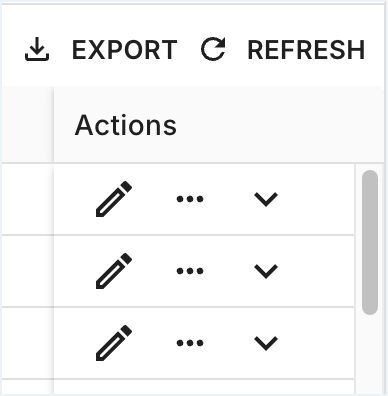
Task: Click the download icon beside EXPORT
Action: (37, 49)
